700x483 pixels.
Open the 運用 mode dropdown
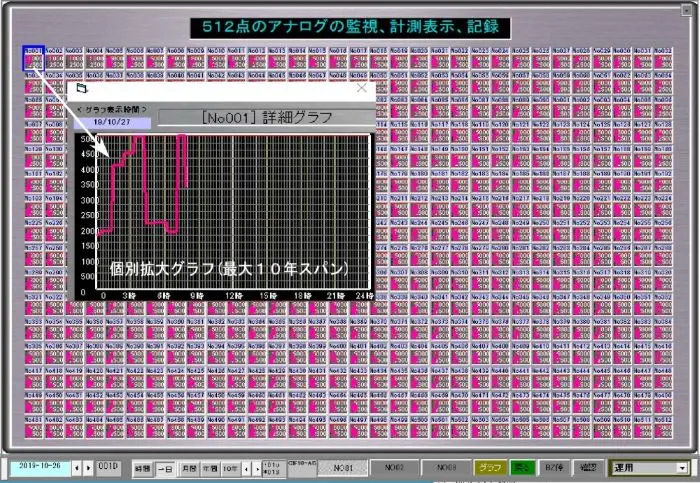click(x=683, y=467)
